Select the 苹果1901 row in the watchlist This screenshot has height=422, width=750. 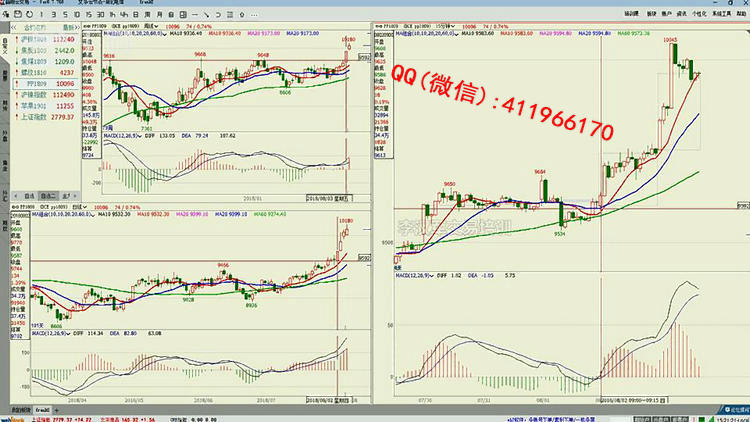pyautogui.click(x=45, y=106)
